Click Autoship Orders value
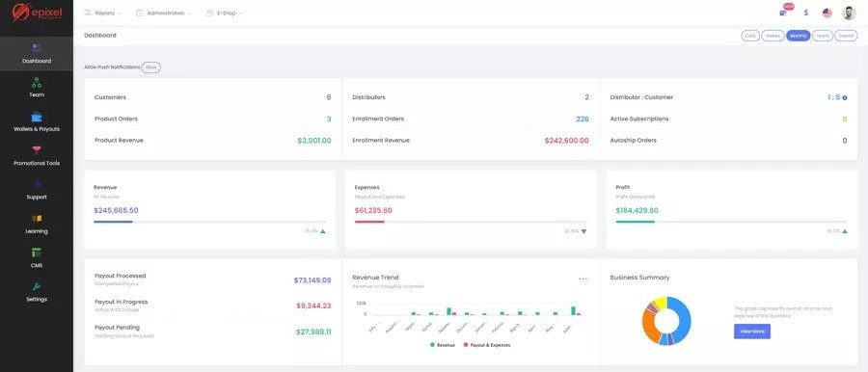868x372 pixels. pyautogui.click(x=845, y=141)
